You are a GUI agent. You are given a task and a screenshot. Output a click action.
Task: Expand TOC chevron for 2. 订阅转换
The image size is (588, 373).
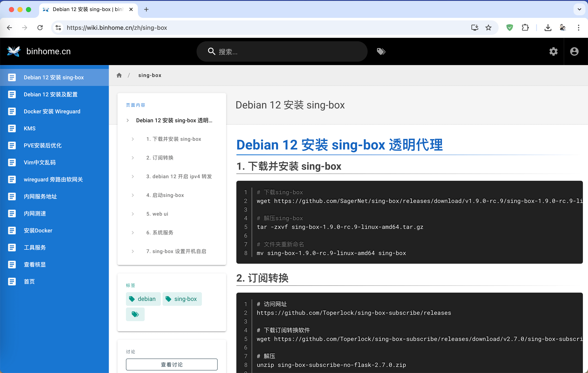[133, 158]
